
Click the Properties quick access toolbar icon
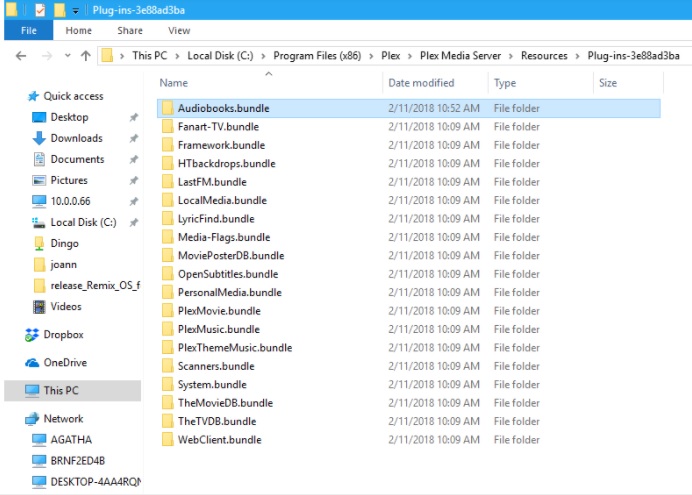(40, 10)
